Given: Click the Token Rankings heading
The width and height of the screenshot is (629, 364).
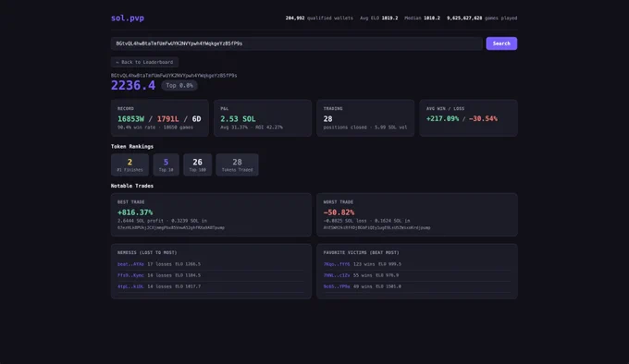Looking at the screenshot, I should 132,147.
